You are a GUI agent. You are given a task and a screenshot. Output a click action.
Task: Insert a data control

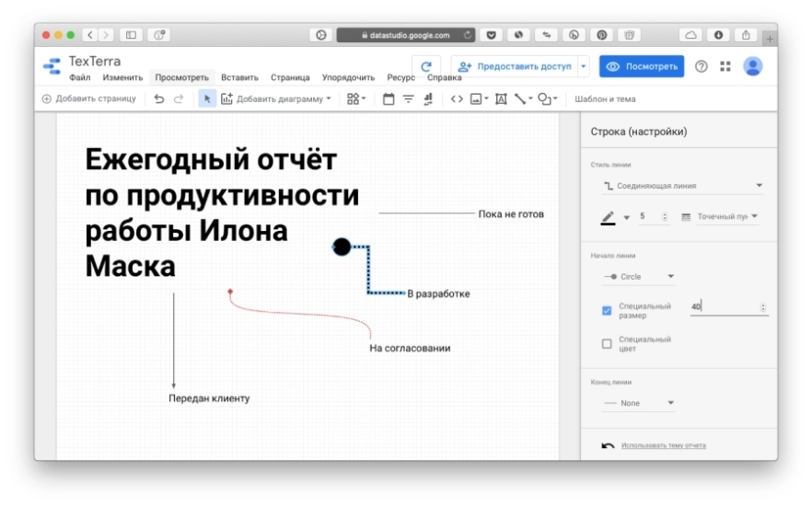pos(428,98)
